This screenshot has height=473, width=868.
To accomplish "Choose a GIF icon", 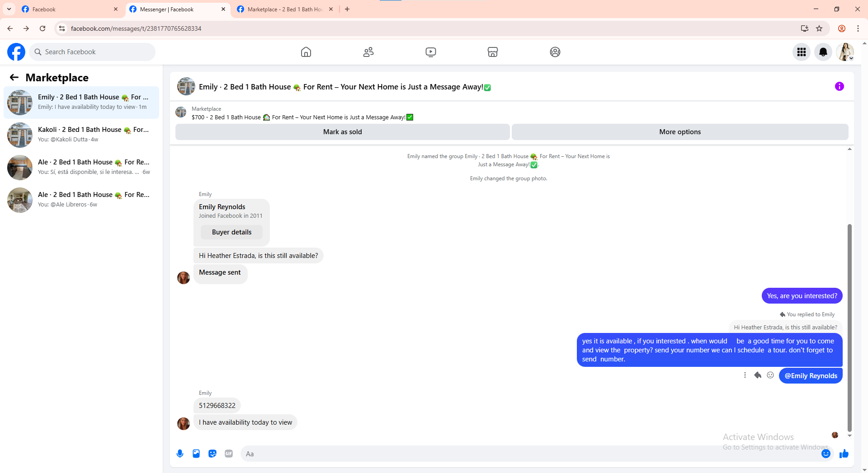I will [x=229, y=454].
